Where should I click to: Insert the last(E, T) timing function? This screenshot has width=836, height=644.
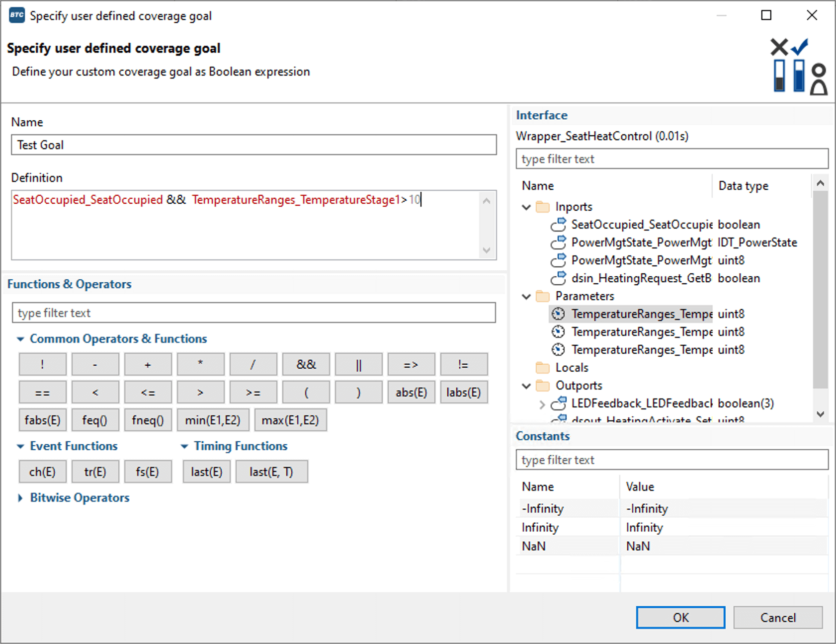271,472
